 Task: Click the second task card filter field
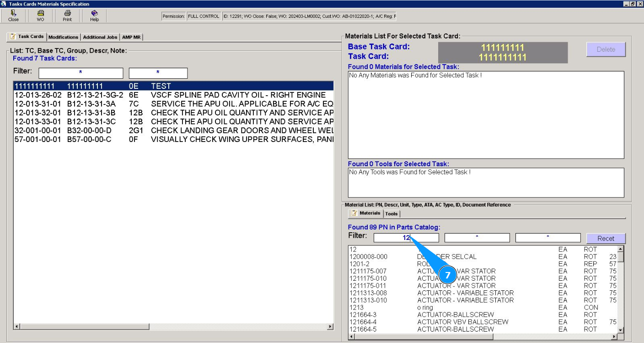[x=158, y=73]
